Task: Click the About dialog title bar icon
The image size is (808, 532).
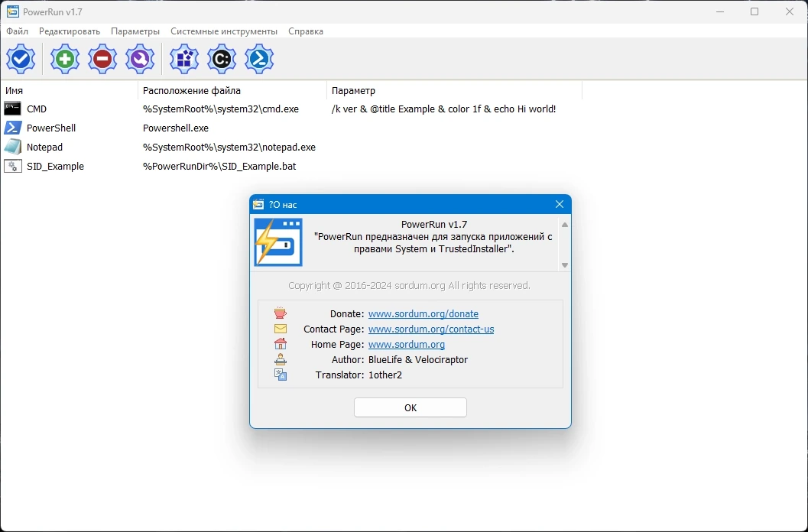Action: [258, 205]
